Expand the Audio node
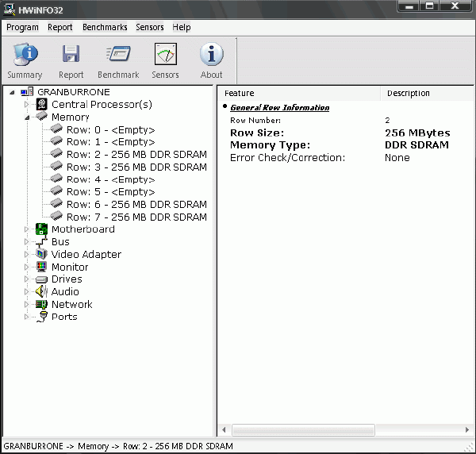The image size is (476, 454). pos(26,292)
